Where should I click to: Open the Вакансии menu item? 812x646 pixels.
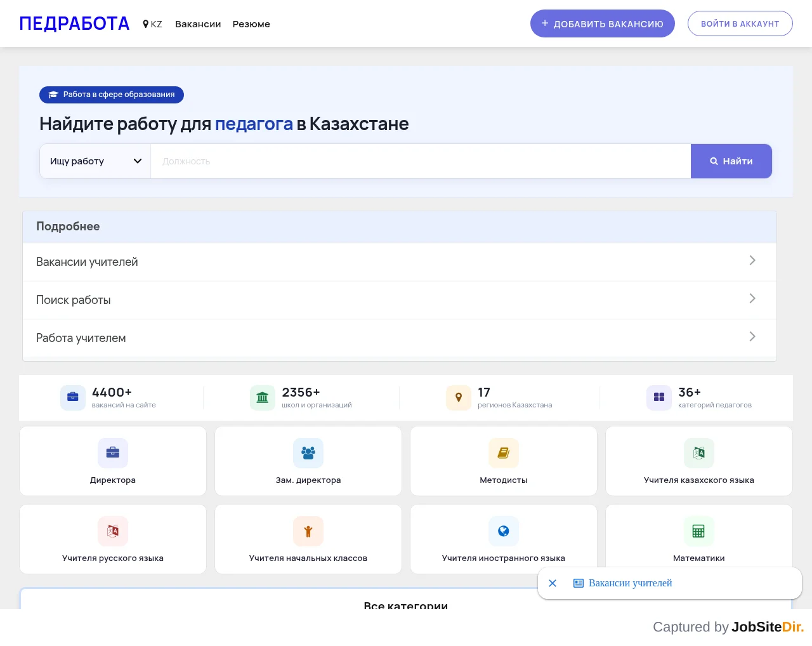(x=198, y=24)
